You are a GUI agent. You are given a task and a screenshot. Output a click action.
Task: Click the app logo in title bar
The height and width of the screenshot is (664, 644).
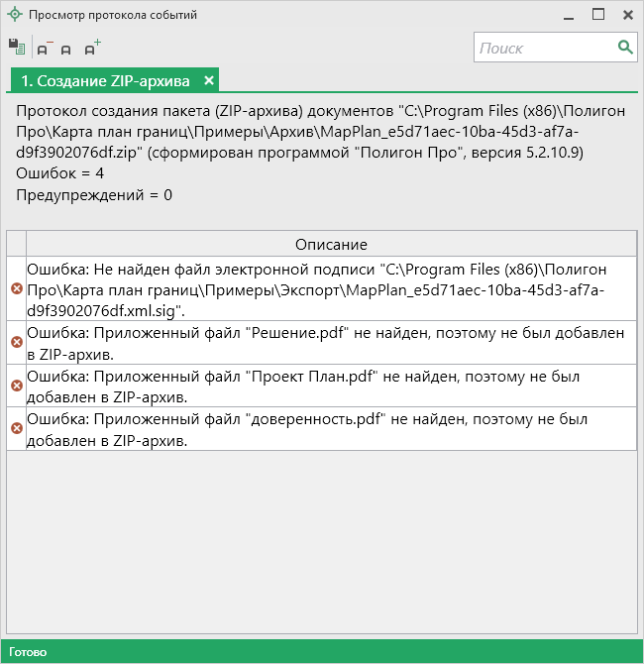(14, 15)
